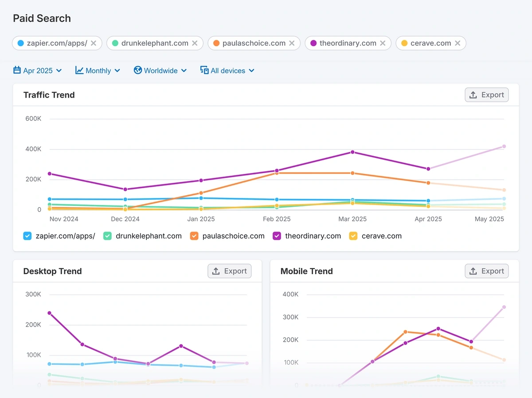
Task: Uncheck drunkelephant.com in Traffic Trend legend
Action: coord(107,236)
